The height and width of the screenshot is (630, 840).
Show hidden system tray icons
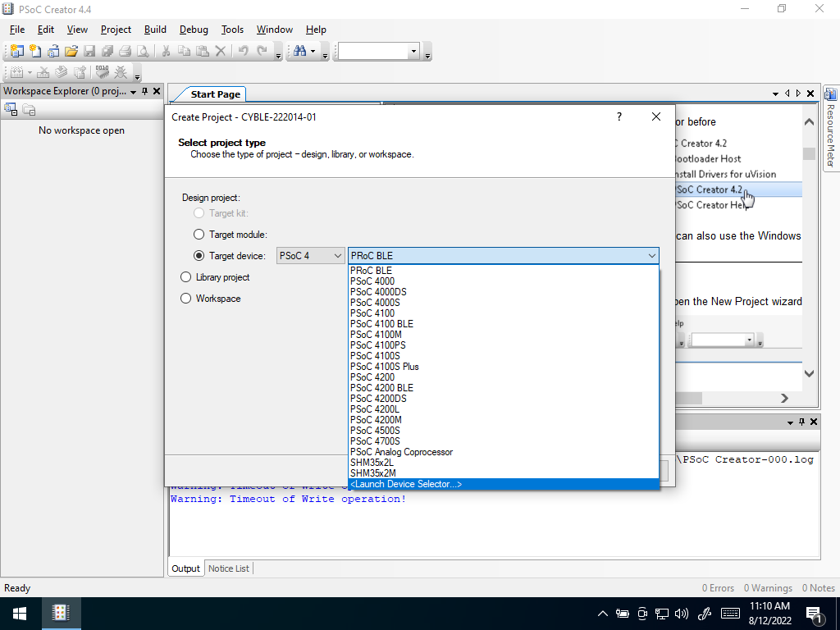point(603,614)
